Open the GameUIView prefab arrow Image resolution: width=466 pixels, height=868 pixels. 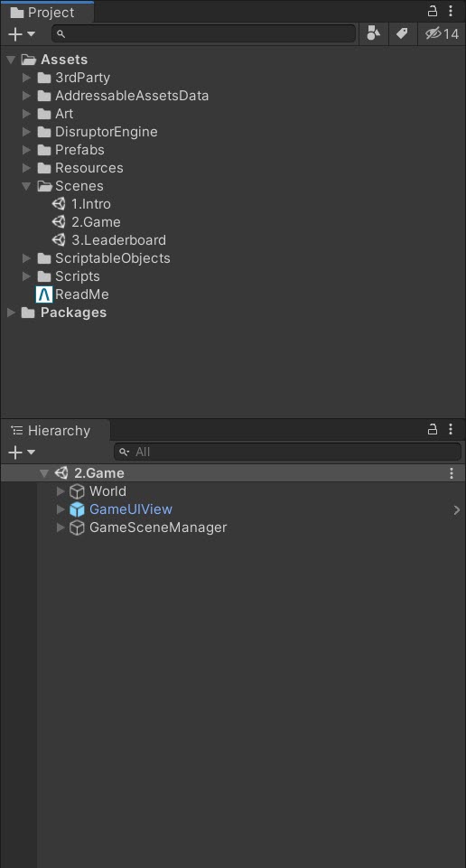(x=457, y=509)
